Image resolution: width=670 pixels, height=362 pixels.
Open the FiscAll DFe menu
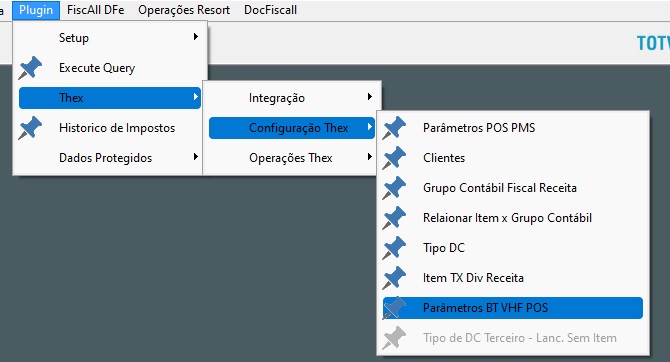tap(95, 10)
